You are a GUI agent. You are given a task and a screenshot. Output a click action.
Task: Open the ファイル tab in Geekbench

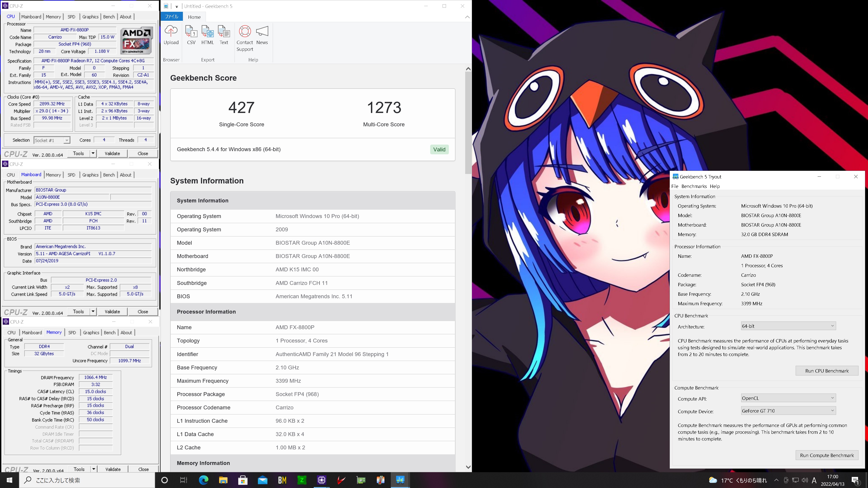[x=172, y=17]
